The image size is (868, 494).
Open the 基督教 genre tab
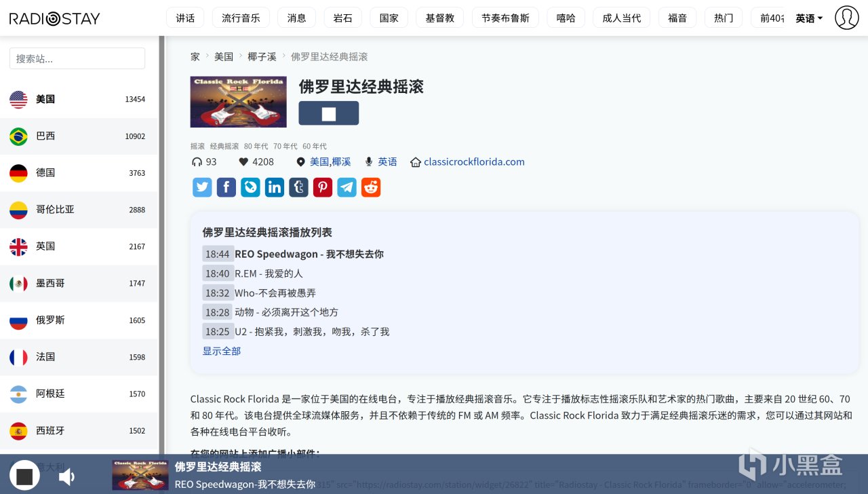click(439, 18)
